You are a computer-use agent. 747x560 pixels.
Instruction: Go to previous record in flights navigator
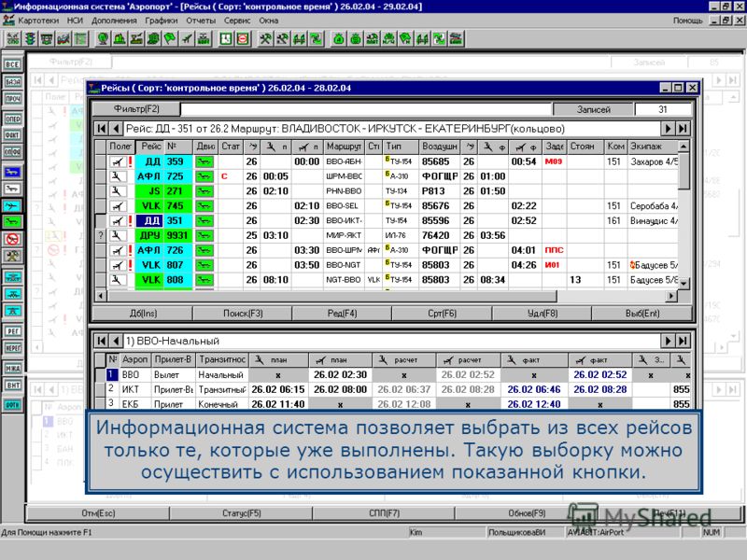116,129
